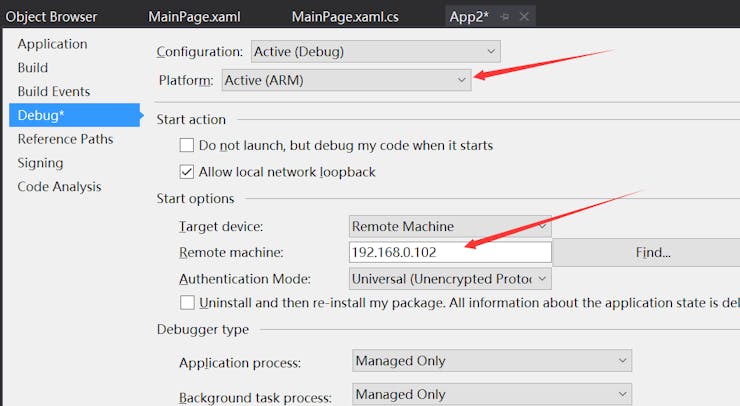Expand Background task process debugger dropdown
The image size is (740, 406).
tap(492, 394)
